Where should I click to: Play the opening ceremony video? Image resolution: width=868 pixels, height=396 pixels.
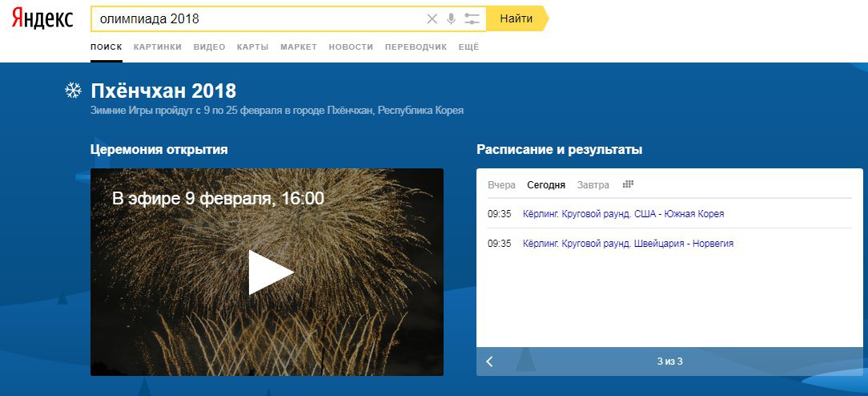[270, 272]
